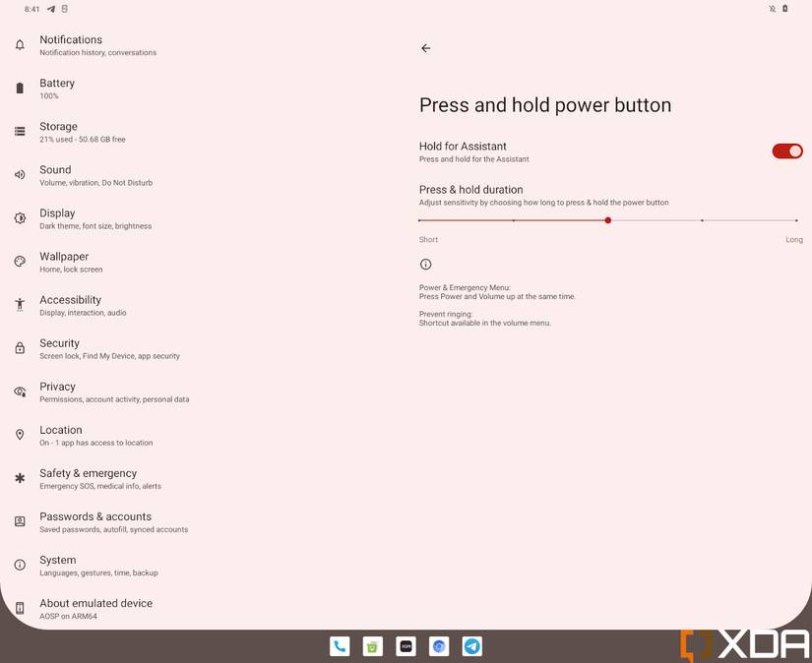Click the info circle icon
The image size is (812, 663).
(425, 265)
